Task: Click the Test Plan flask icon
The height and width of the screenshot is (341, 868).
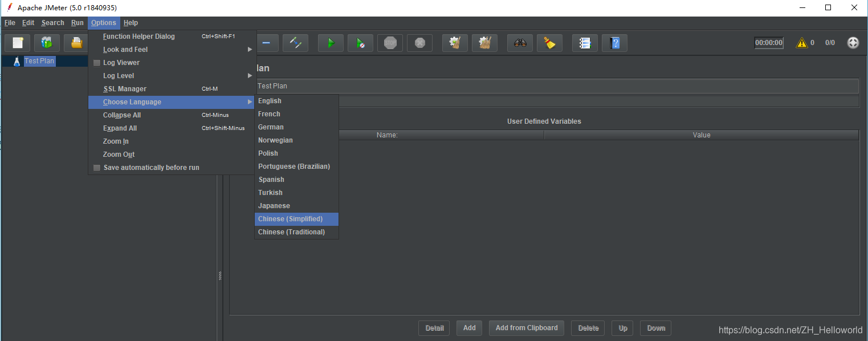Action: pos(17,61)
